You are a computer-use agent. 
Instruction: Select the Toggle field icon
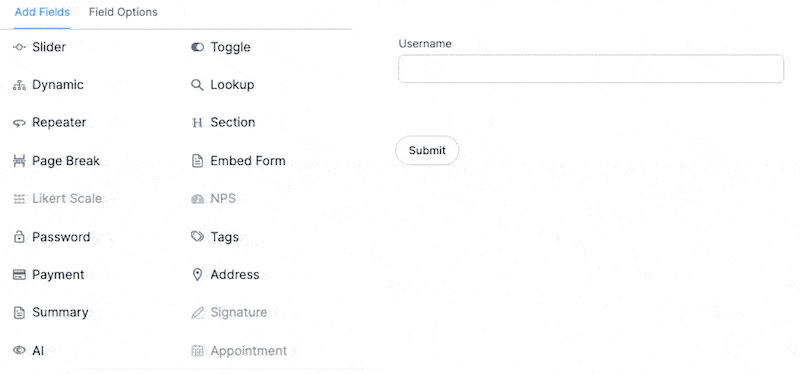pos(197,47)
